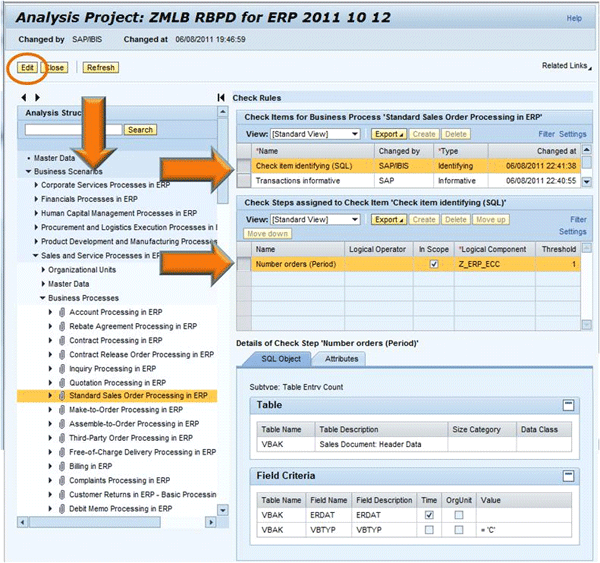Click the Refresh button

click(100, 67)
